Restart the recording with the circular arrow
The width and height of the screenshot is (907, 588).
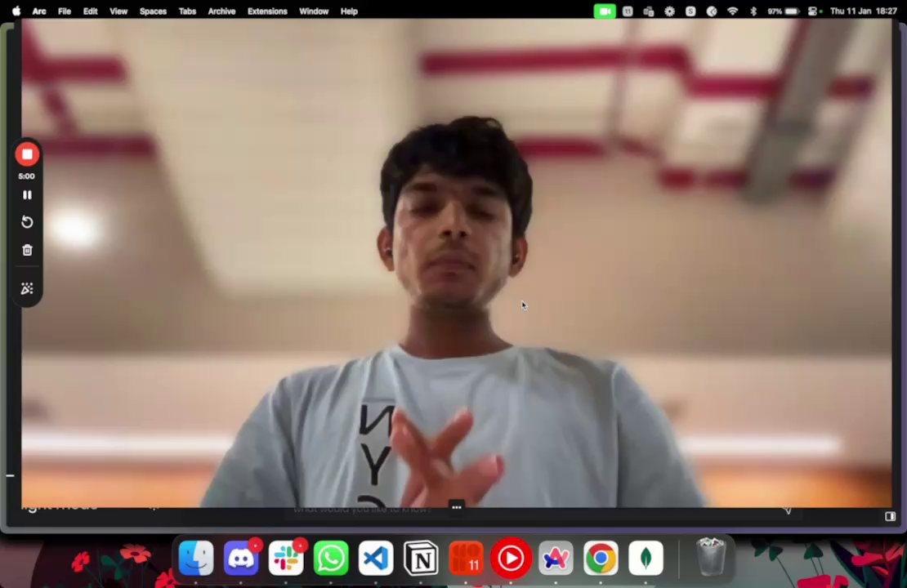(27, 222)
